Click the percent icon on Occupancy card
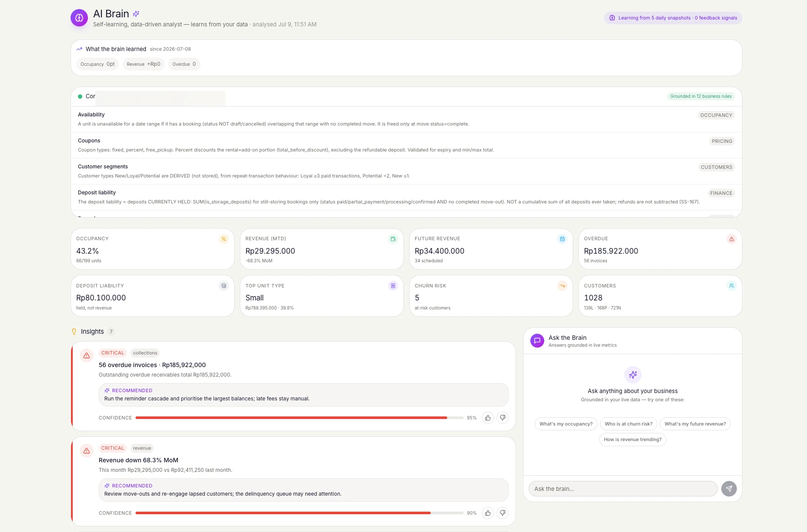The image size is (807, 532). tap(224, 239)
